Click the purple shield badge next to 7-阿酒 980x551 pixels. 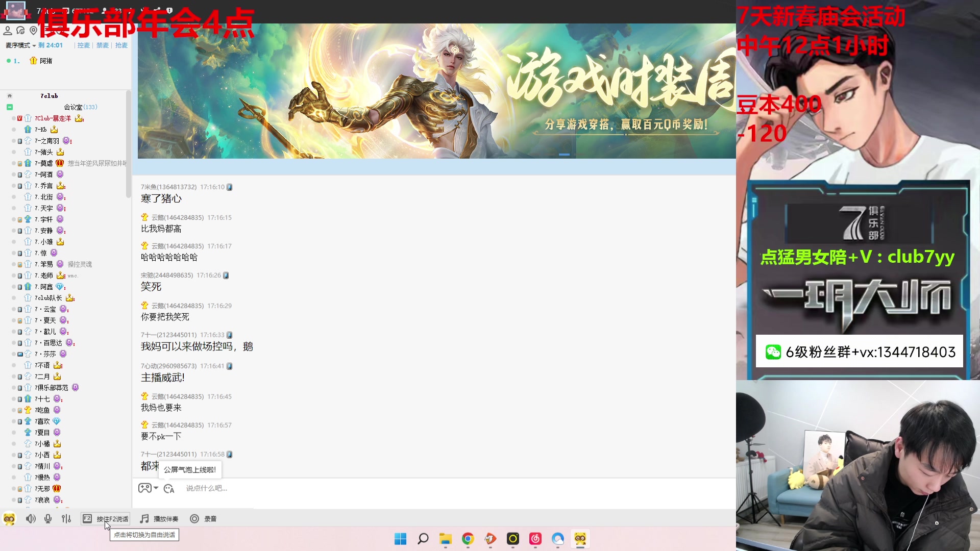(x=60, y=174)
